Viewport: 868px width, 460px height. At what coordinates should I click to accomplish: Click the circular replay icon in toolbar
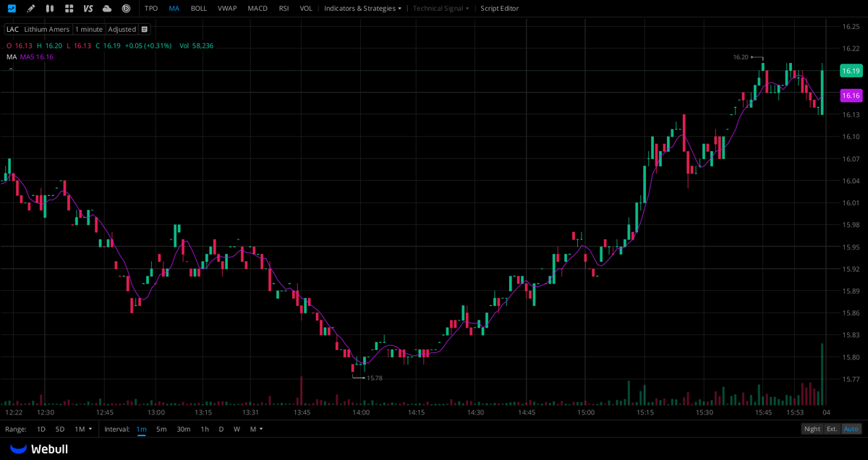[126, 9]
